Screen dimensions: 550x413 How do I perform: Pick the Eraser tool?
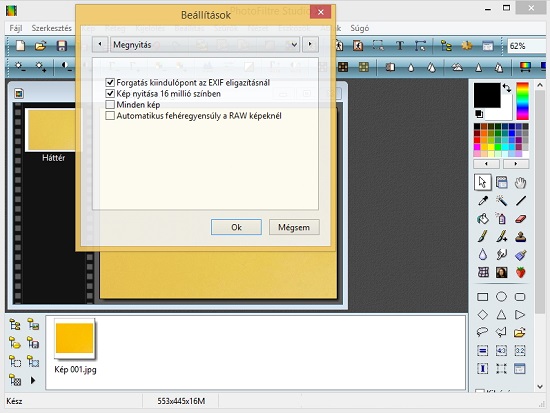tap(521, 219)
